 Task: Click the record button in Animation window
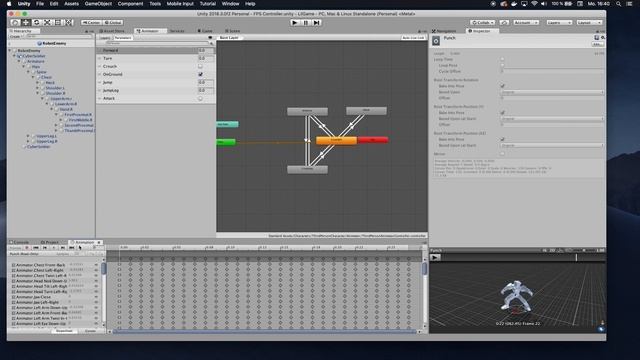click(x=27, y=248)
